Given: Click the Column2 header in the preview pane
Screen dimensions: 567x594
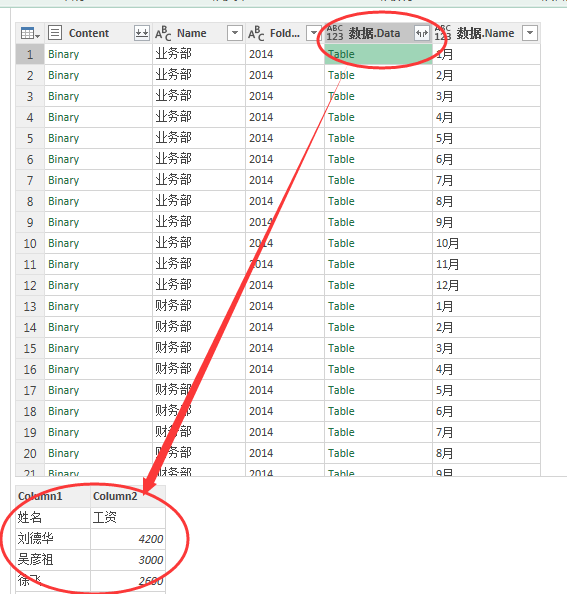Looking at the screenshot, I should 128,496.
